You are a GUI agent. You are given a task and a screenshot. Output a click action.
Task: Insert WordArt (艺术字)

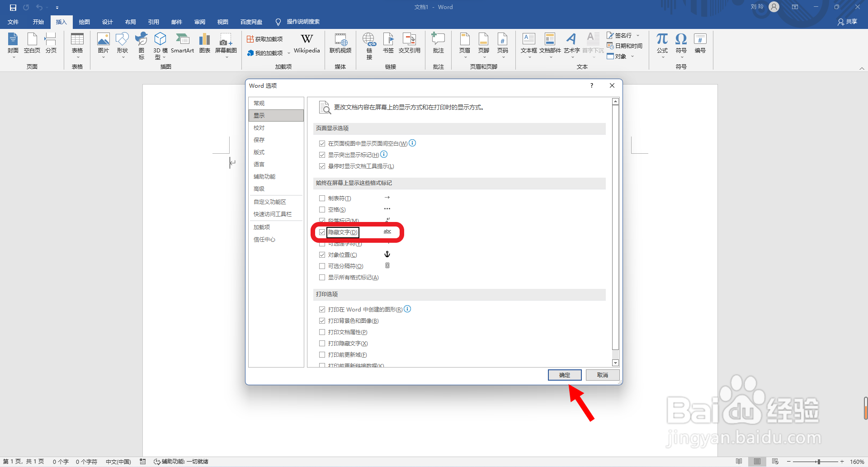pos(571,45)
